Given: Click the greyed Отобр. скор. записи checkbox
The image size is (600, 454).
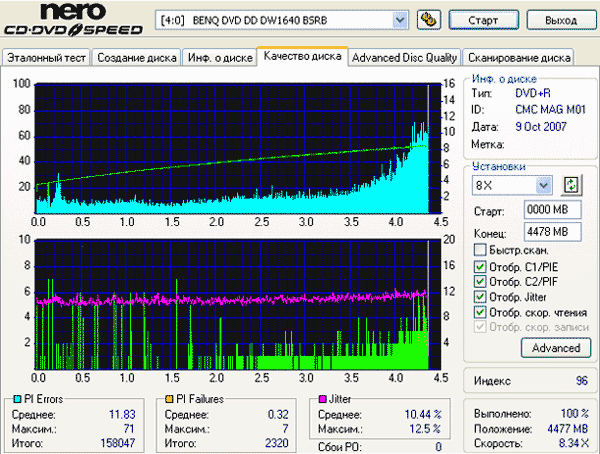Looking at the screenshot, I should click(480, 327).
